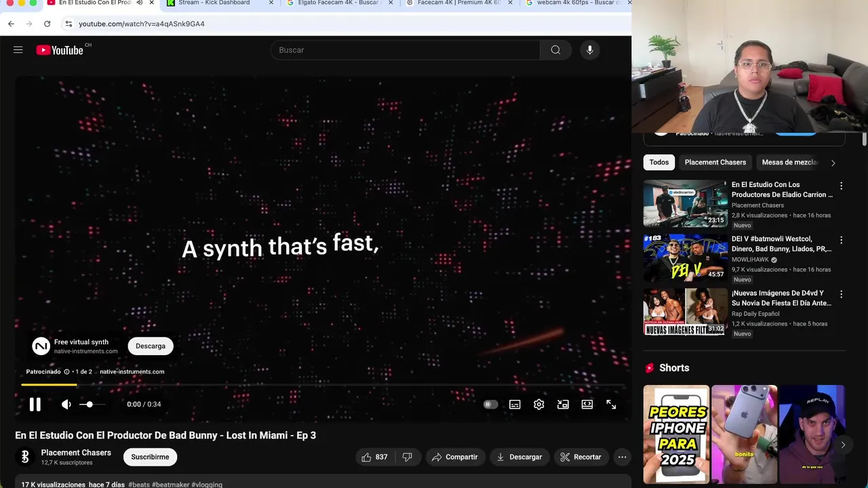
Task: Open options menu for Eladio Carrion video
Action: click(x=841, y=186)
